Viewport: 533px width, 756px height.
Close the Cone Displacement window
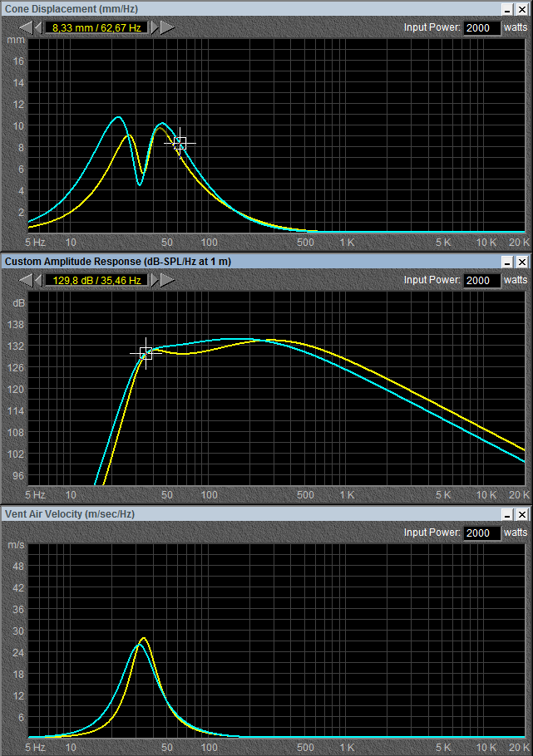coord(522,9)
